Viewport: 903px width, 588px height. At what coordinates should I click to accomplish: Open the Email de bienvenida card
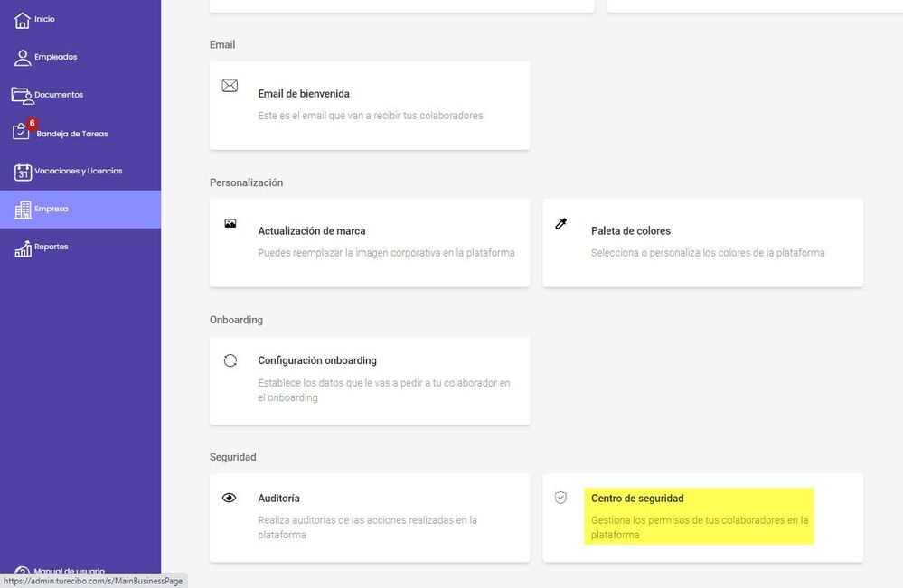370,106
